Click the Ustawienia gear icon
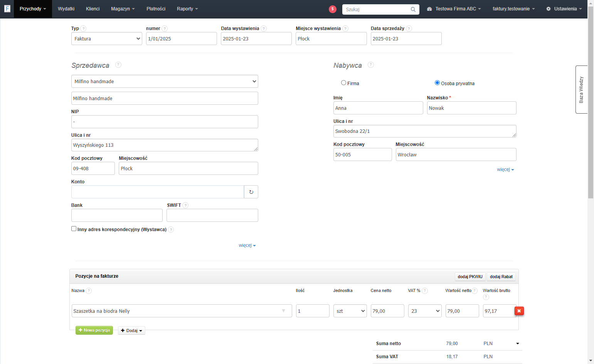594x364 pixels. [x=549, y=9]
